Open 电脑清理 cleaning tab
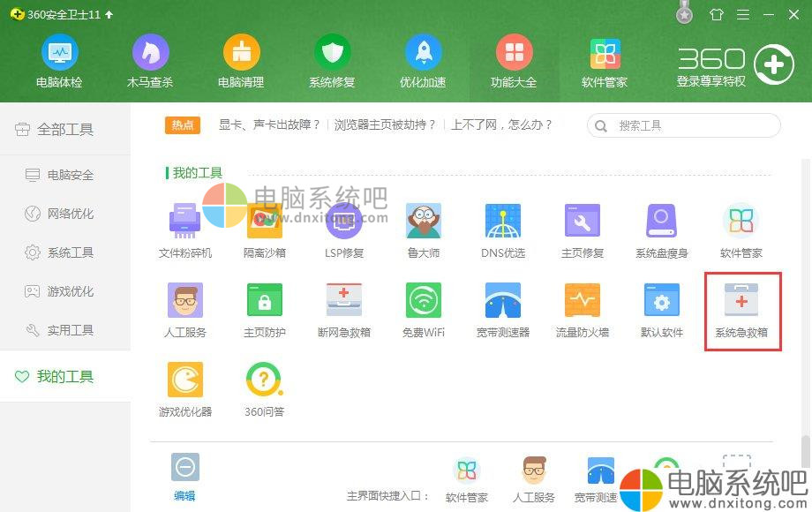This screenshot has width=812, height=512. coord(241,61)
